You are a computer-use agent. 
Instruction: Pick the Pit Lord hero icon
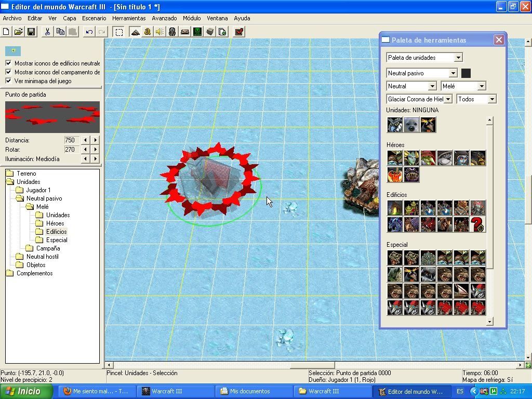(411, 175)
